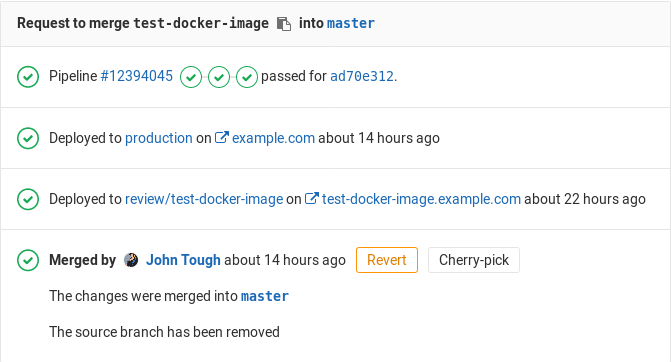Open the first pipeline stage status icon
The height and width of the screenshot is (362, 671).
[x=191, y=77]
